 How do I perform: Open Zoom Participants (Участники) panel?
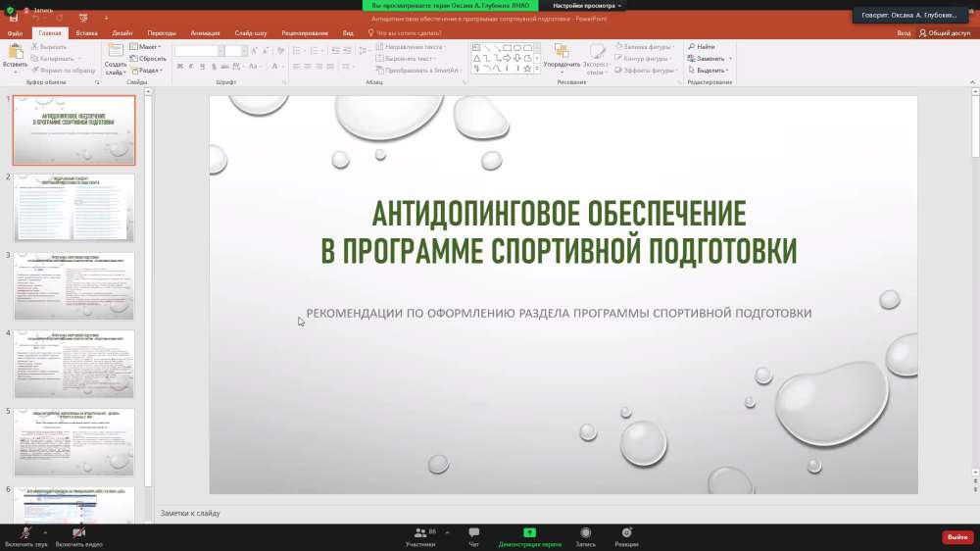420,536
